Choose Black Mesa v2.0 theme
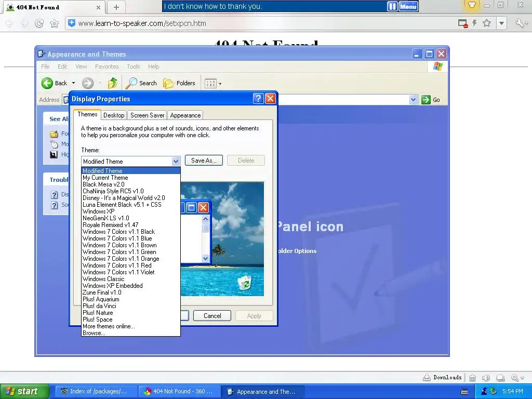This screenshot has width=532, height=399. [130, 184]
